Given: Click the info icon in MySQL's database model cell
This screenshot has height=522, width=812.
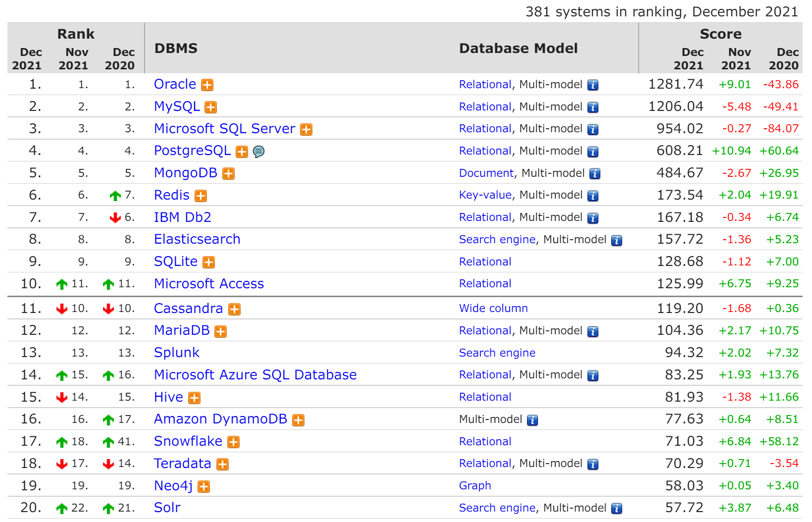Looking at the screenshot, I should tap(593, 107).
